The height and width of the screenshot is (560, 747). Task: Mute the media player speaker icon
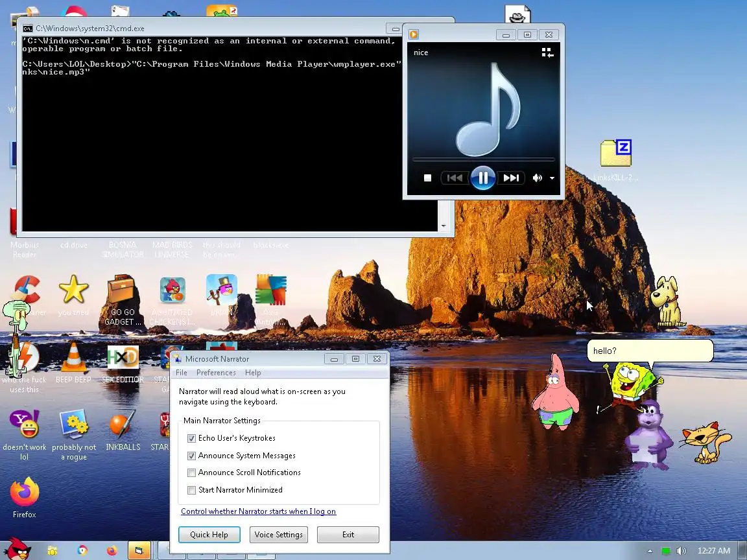click(x=537, y=178)
